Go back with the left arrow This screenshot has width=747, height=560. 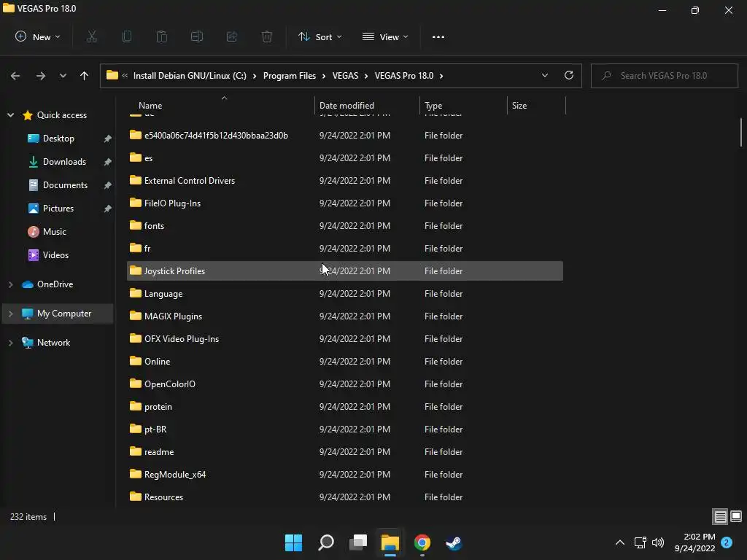(x=15, y=76)
